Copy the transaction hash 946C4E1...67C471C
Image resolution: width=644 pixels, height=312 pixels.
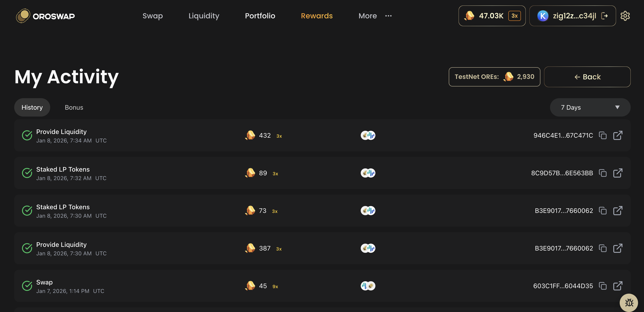click(603, 135)
